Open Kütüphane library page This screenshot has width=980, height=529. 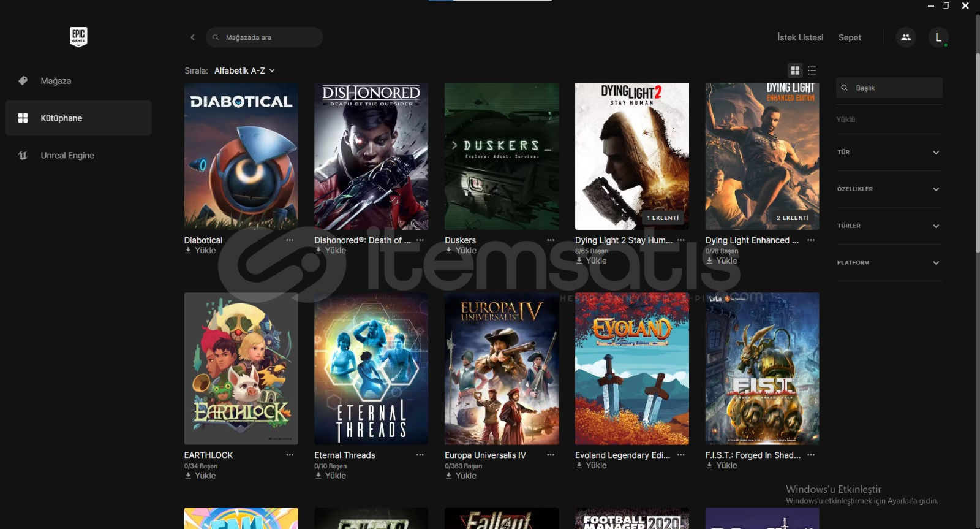tap(78, 118)
